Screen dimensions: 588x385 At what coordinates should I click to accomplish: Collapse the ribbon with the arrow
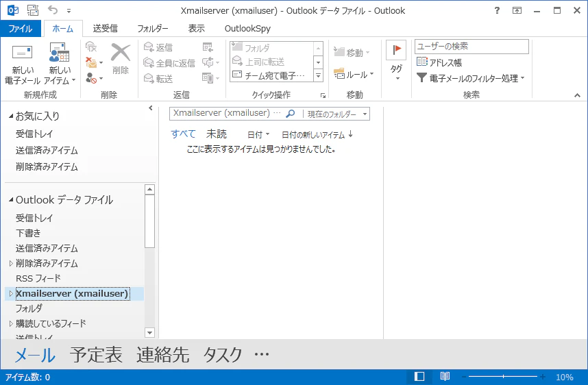(x=577, y=96)
